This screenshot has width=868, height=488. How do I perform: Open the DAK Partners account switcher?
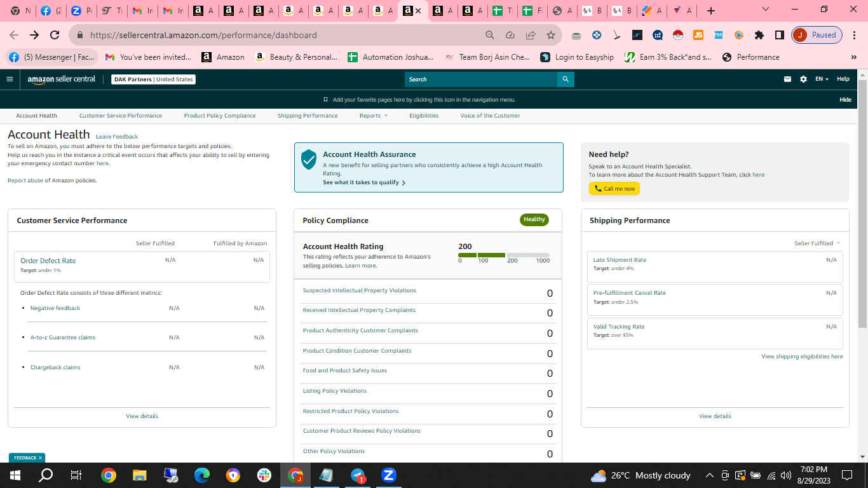tap(154, 79)
